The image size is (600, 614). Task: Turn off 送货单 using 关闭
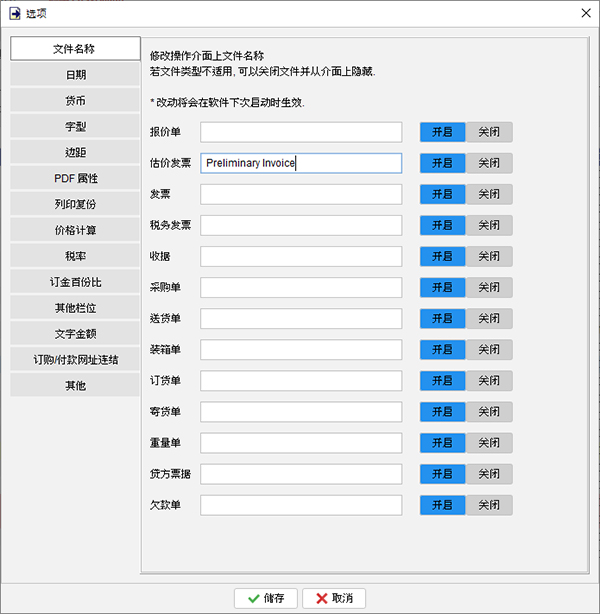[489, 318]
